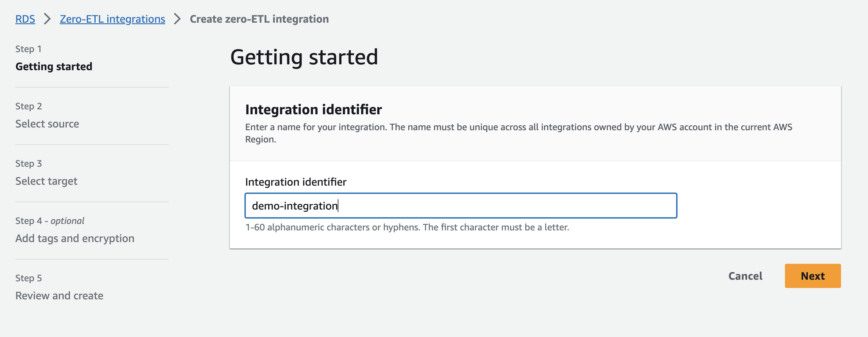The height and width of the screenshot is (337, 868).
Task: Focus the Integration identifier text input
Action: 460,205
